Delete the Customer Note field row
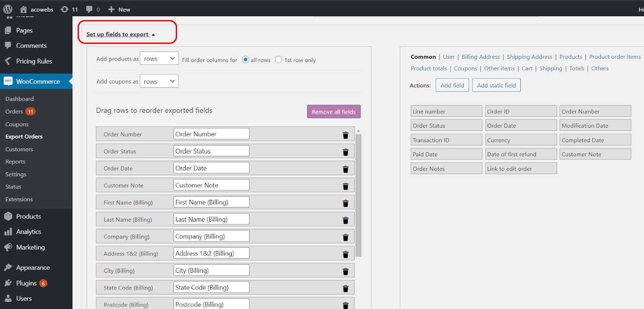Image resolution: width=644 pixels, height=309 pixels. (345, 186)
